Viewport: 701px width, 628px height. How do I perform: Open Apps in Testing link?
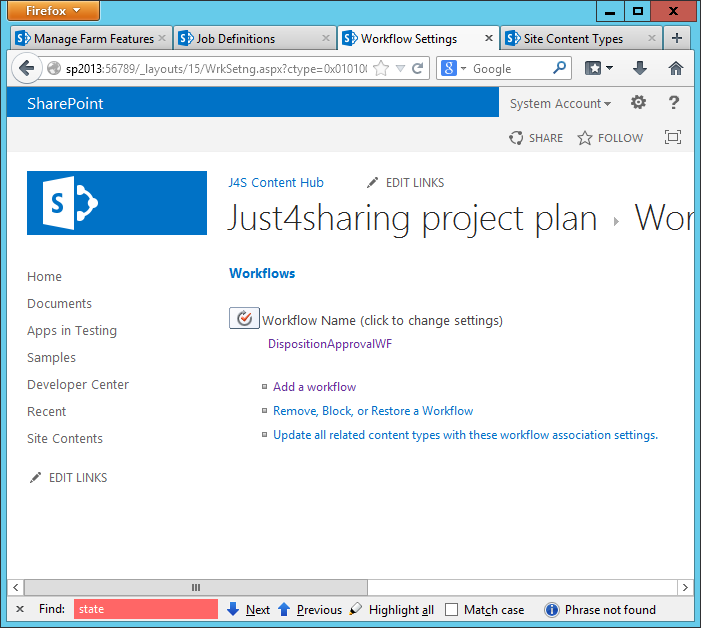(x=72, y=331)
